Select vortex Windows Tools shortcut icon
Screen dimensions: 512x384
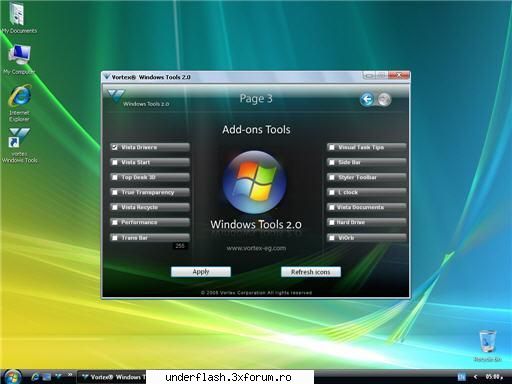coord(19,146)
